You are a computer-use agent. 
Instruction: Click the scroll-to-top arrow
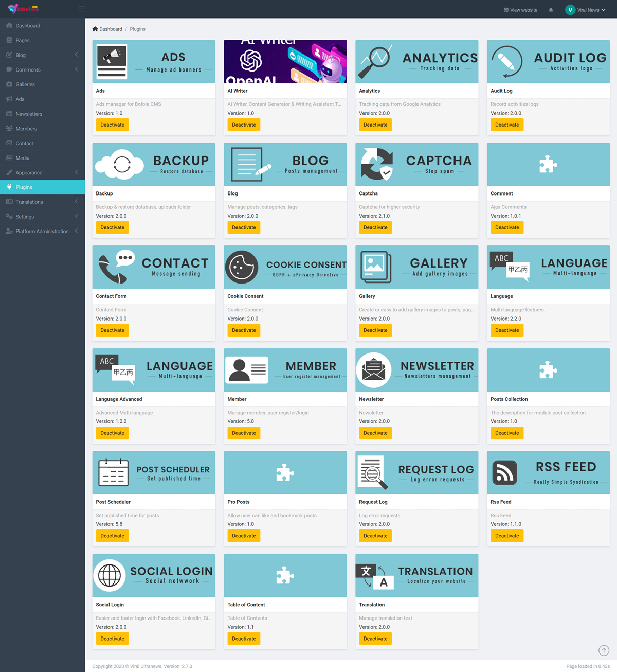(604, 650)
